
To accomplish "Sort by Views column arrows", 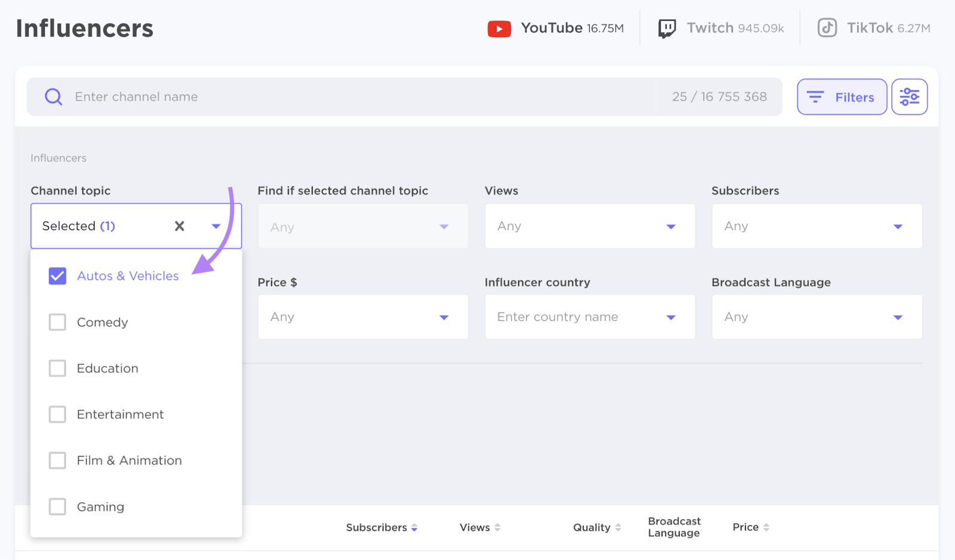I will (x=497, y=528).
